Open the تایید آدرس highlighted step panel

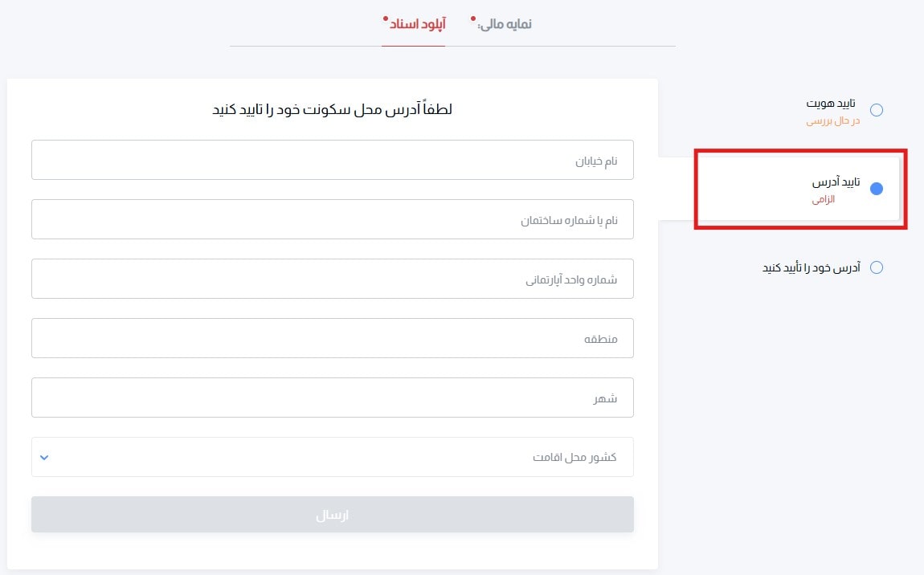pyautogui.click(x=799, y=190)
